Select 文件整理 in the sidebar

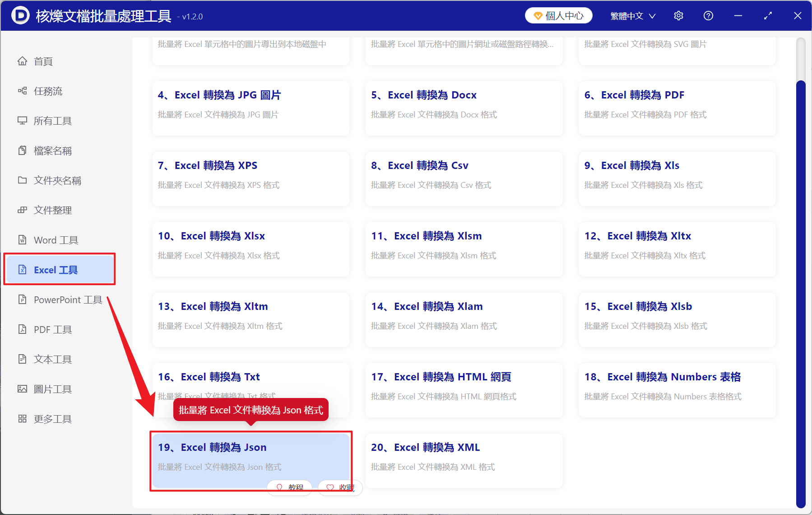point(59,210)
